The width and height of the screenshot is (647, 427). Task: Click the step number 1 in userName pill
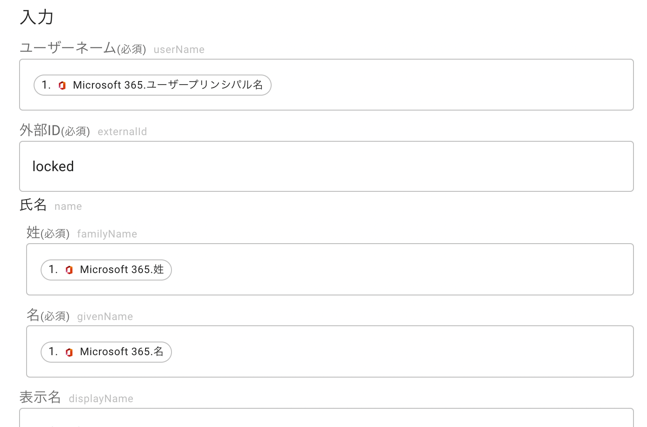point(46,85)
